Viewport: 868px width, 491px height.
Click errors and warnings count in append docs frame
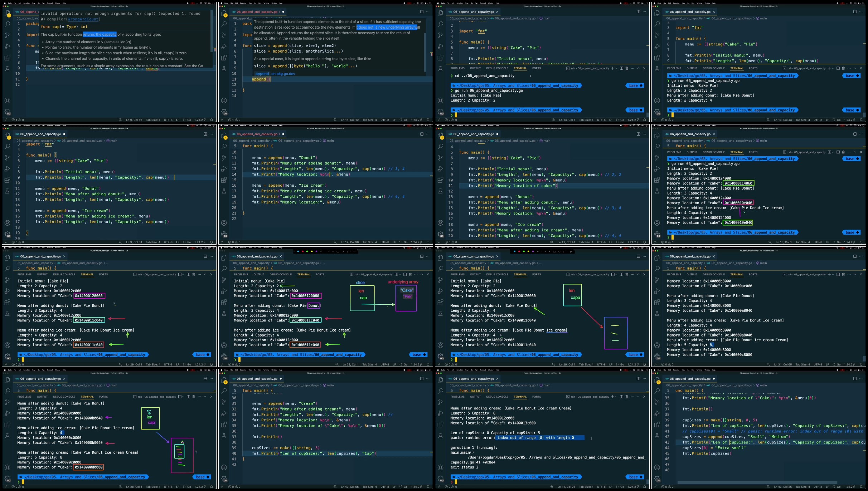[x=234, y=120]
